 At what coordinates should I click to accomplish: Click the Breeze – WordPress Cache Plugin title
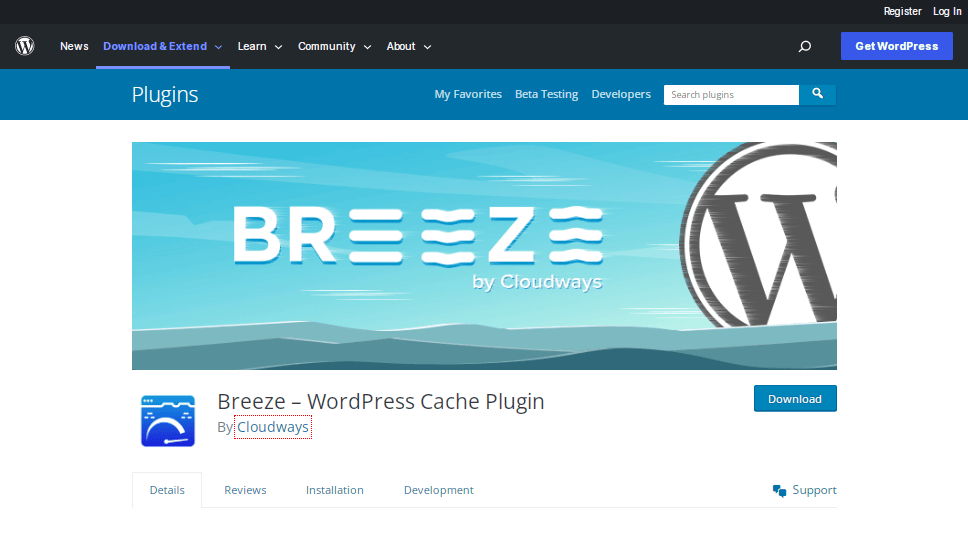coord(381,401)
